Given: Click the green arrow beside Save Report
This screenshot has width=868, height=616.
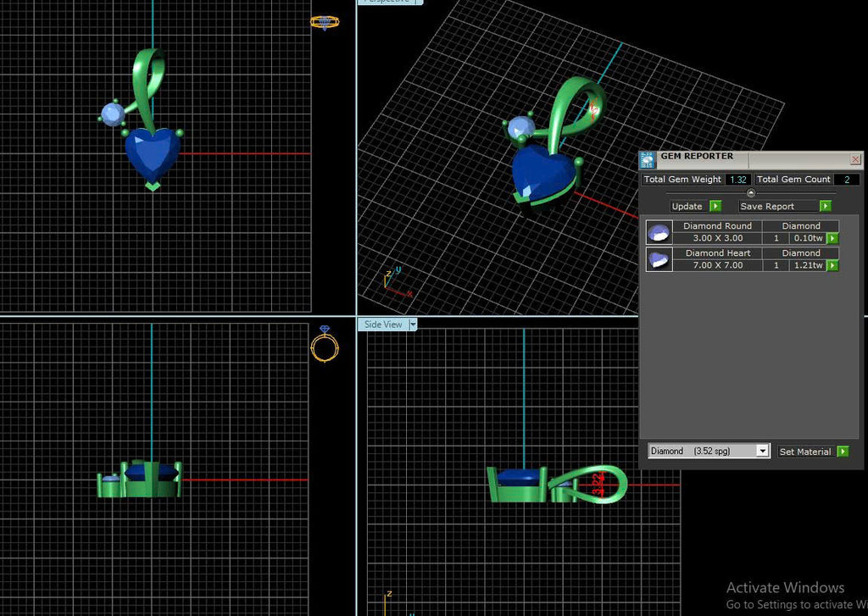Looking at the screenshot, I should 826,206.
